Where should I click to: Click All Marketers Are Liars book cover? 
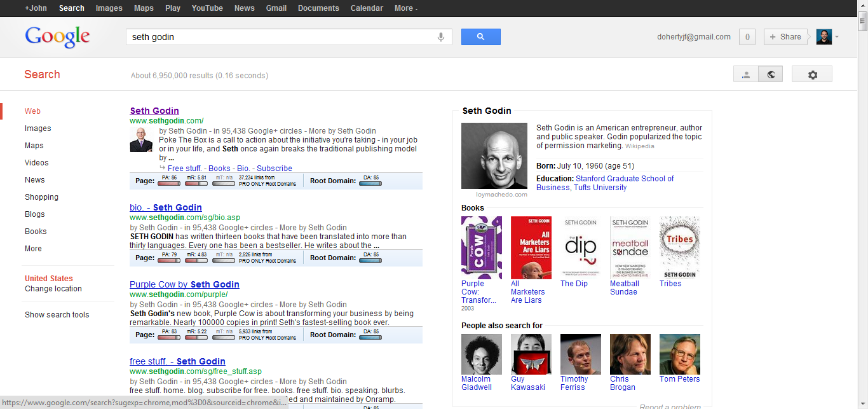(x=531, y=247)
